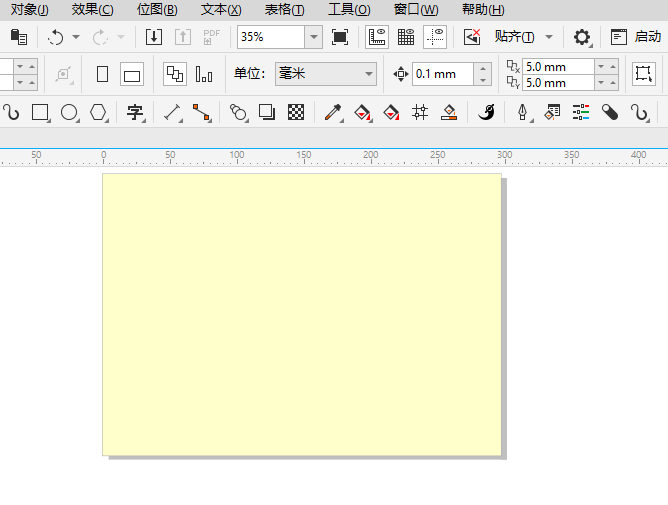Open the redo history dropdown arrow

point(121,37)
